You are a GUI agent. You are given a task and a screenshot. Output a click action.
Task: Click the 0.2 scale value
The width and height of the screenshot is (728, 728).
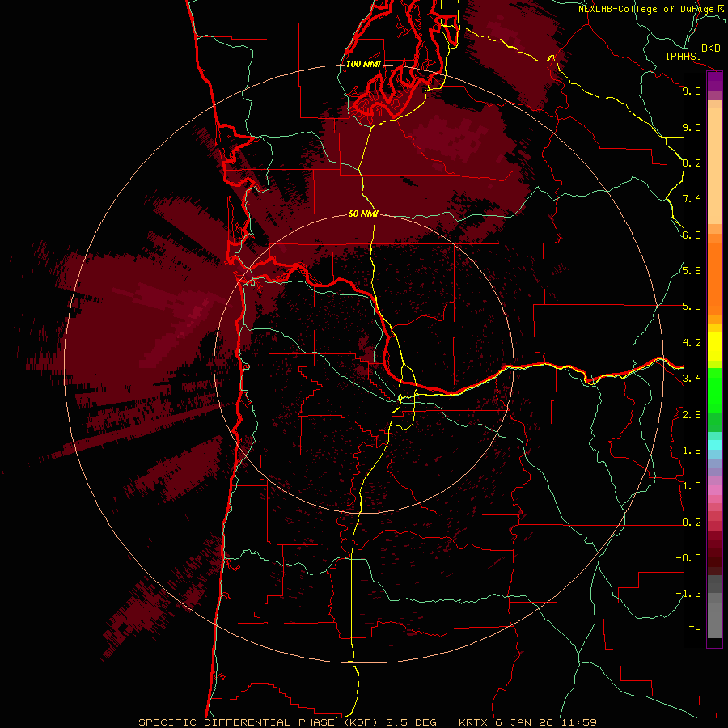tap(692, 523)
